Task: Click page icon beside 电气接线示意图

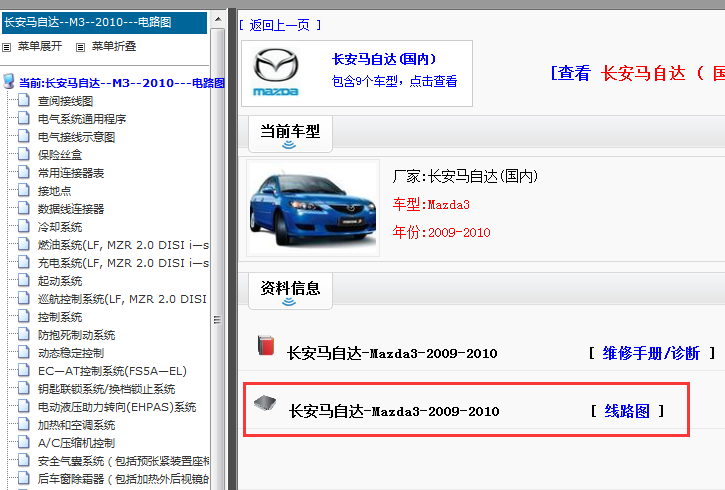Action: (24, 136)
